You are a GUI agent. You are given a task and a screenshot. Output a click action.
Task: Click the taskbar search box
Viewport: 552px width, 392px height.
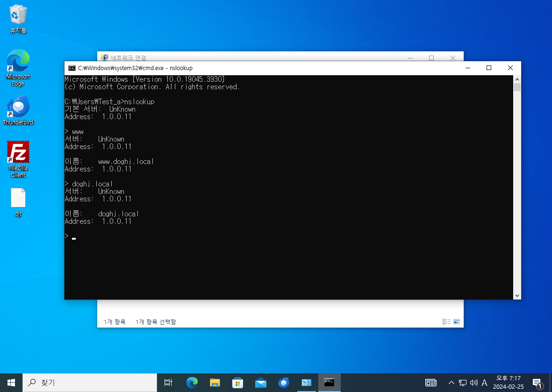pyautogui.click(x=90, y=383)
